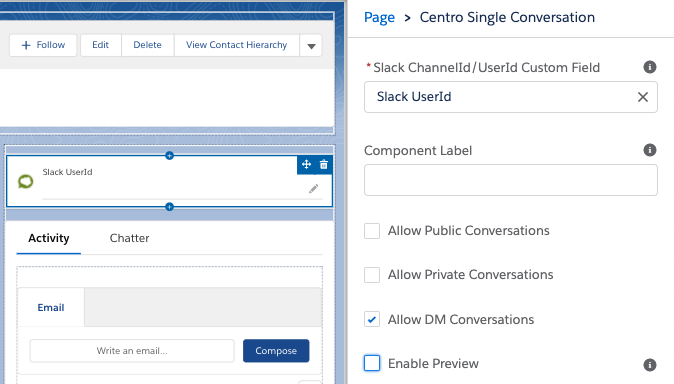674x384 pixels.
Task: Click the green Slack conversation icon
Action: pyautogui.click(x=25, y=181)
